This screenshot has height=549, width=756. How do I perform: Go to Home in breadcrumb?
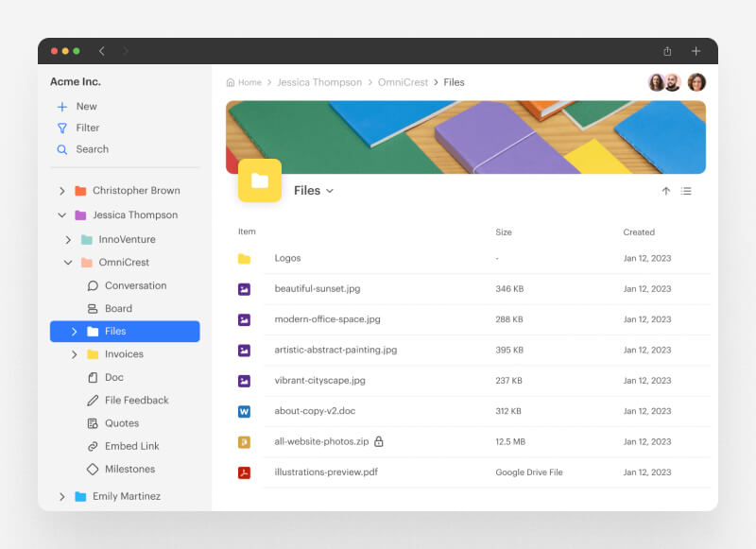click(249, 82)
